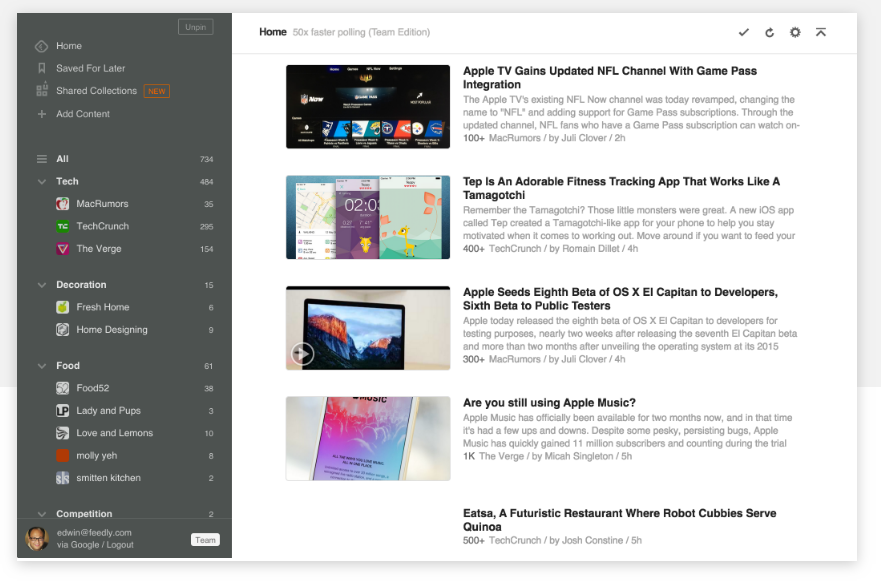
Task: Play the El Capitan video thumbnail
Action: 368,328
